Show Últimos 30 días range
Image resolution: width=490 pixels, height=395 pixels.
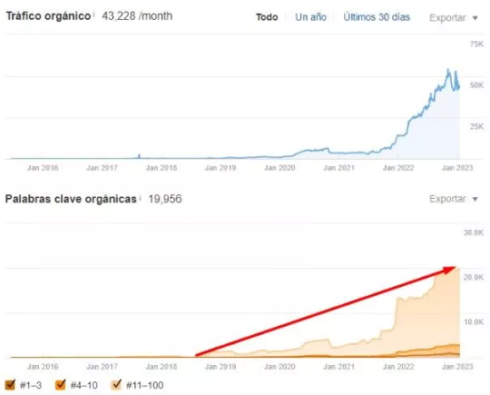pyautogui.click(x=377, y=17)
